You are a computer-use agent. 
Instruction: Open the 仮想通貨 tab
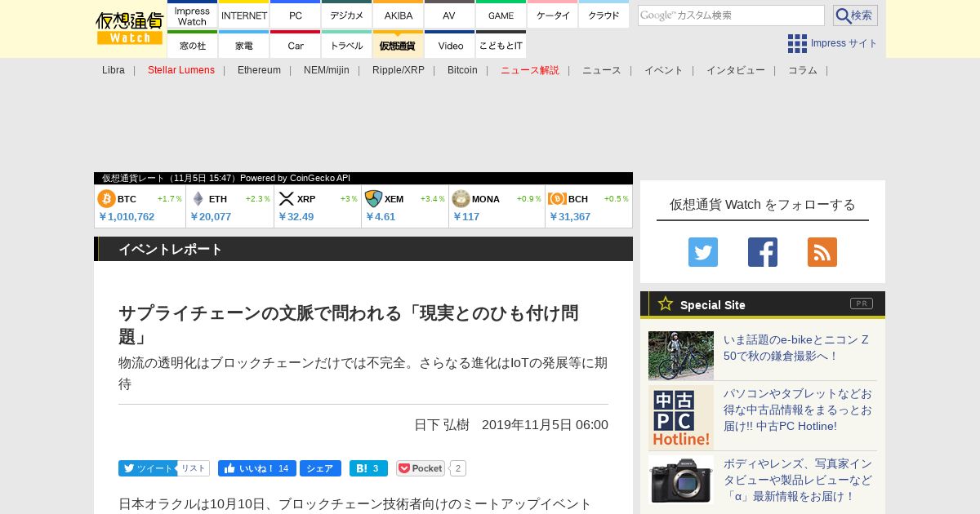(x=399, y=46)
